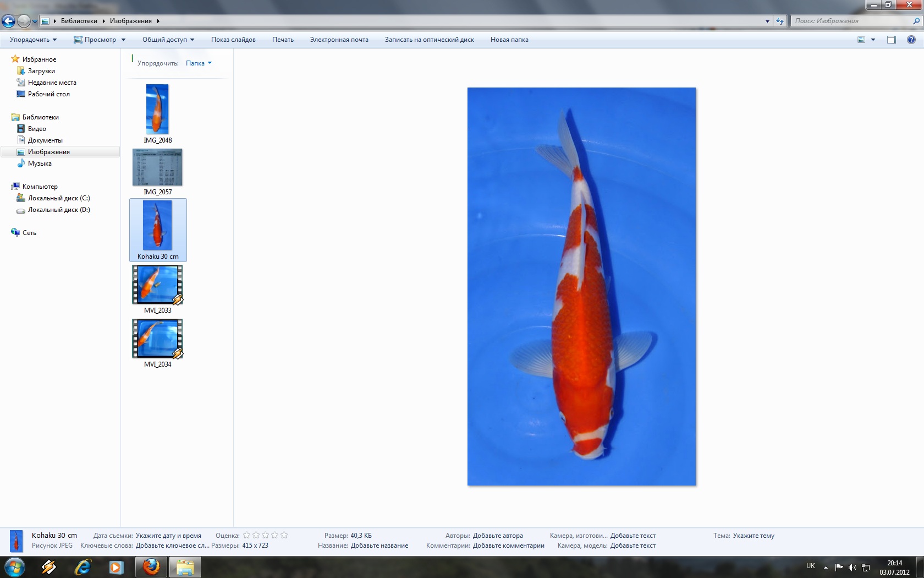
Task: Open Internet Explorer from the taskbar
Action: (82, 567)
